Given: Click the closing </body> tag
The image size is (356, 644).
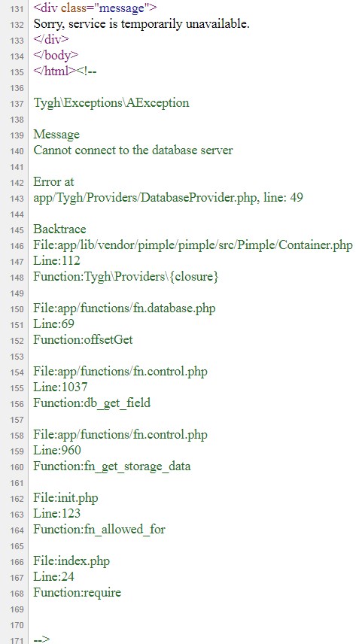Looking at the screenshot, I should coord(56,55).
